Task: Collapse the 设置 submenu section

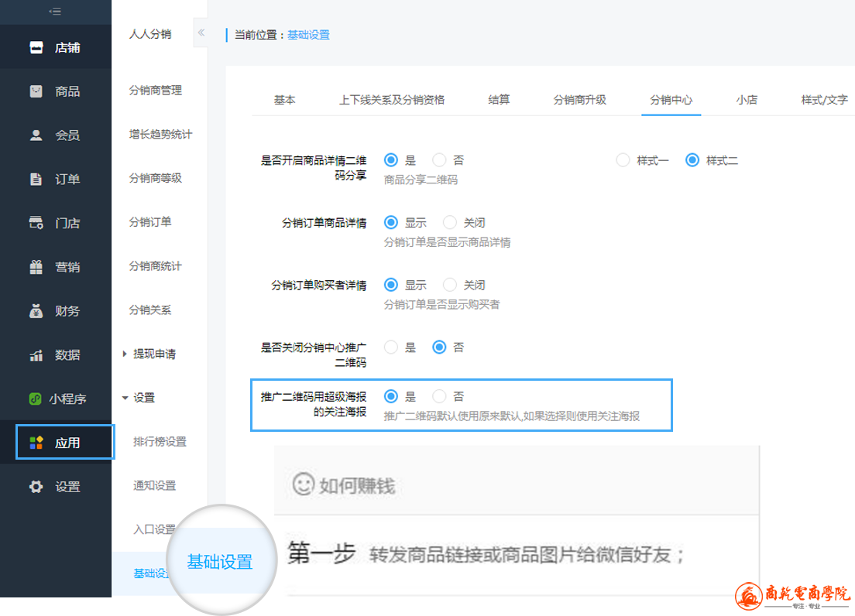Action: 125,398
